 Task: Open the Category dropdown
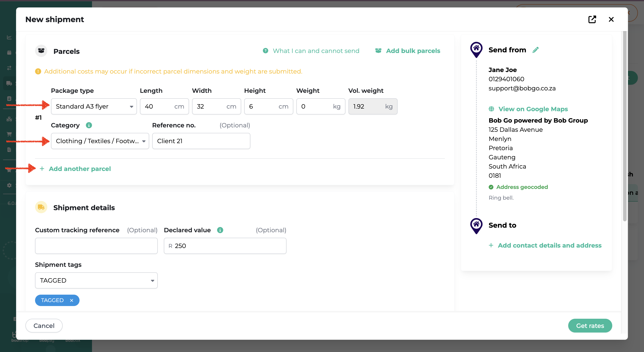pyautogui.click(x=100, y=141)
